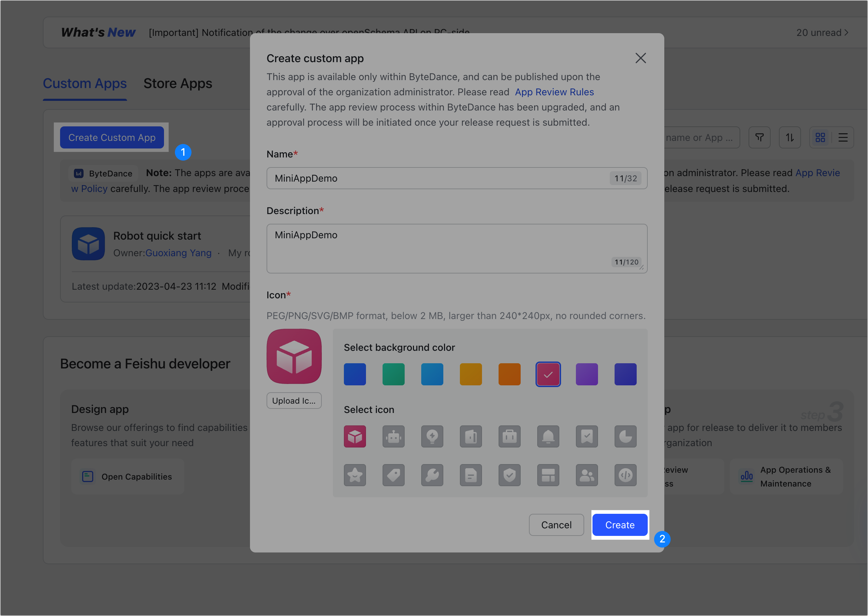This screenshot has width=868, height=616.
Task: Click the ByteDance organization tag
Action: pyautogui.click(x=103, y=173)
